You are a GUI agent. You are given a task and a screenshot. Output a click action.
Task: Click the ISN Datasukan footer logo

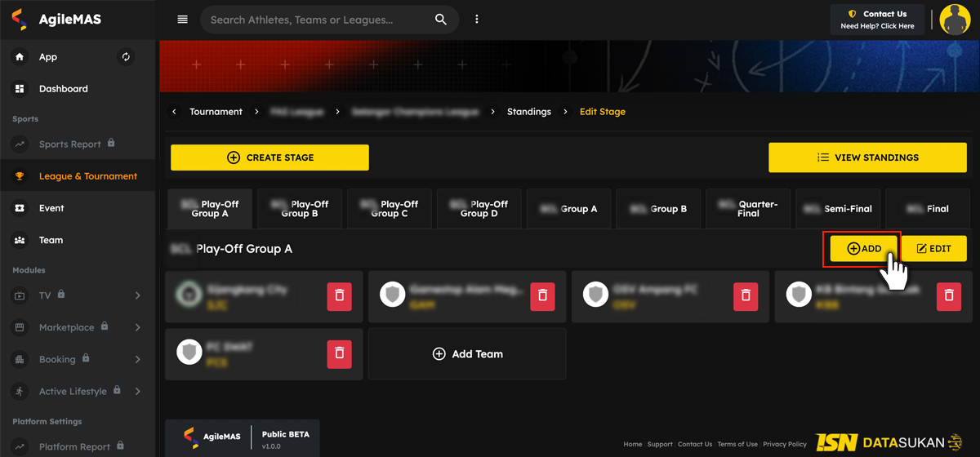(x=889, y=442)
